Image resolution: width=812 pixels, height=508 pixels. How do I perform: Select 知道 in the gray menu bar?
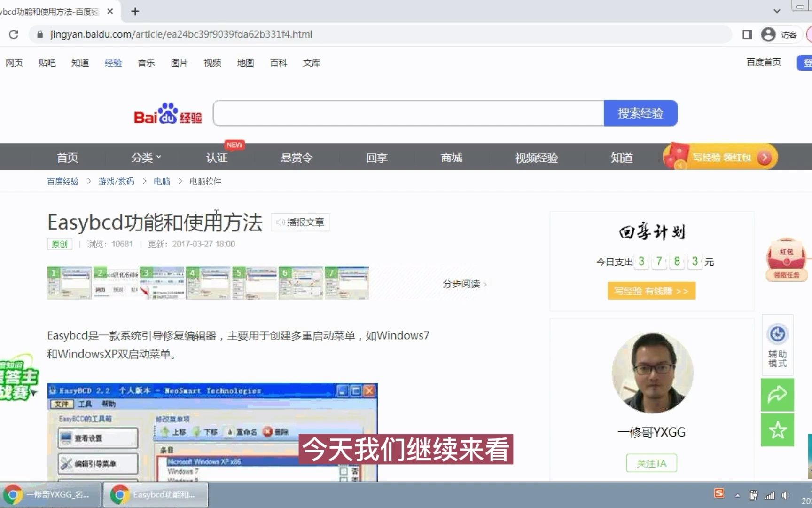(x=622, y=158)
